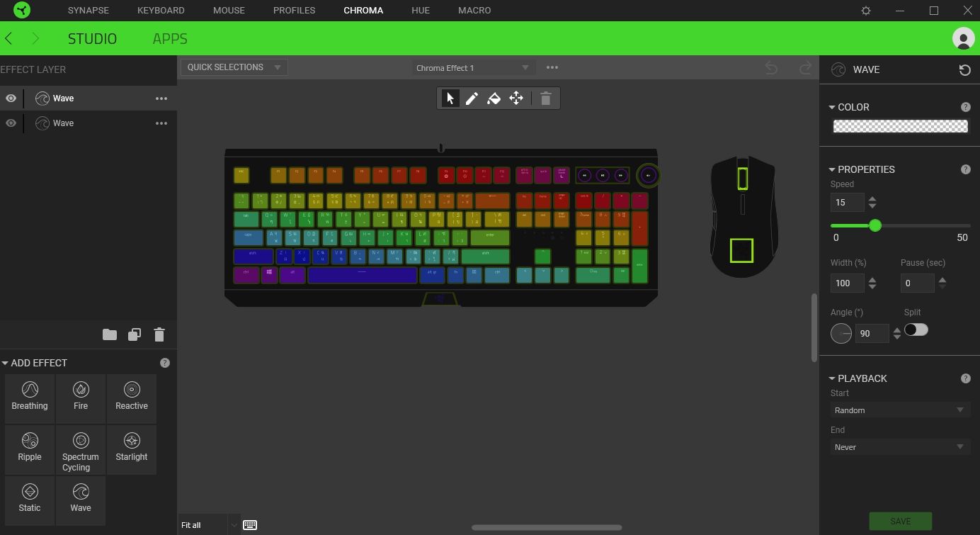Click the Save button

pos(900,521)
